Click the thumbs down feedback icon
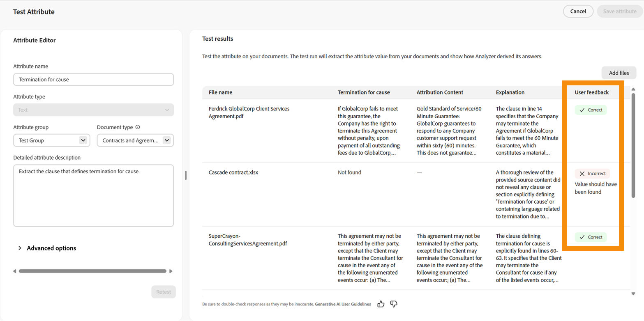The height and width of the screenshot is (321, 644). tap(393, 304)
